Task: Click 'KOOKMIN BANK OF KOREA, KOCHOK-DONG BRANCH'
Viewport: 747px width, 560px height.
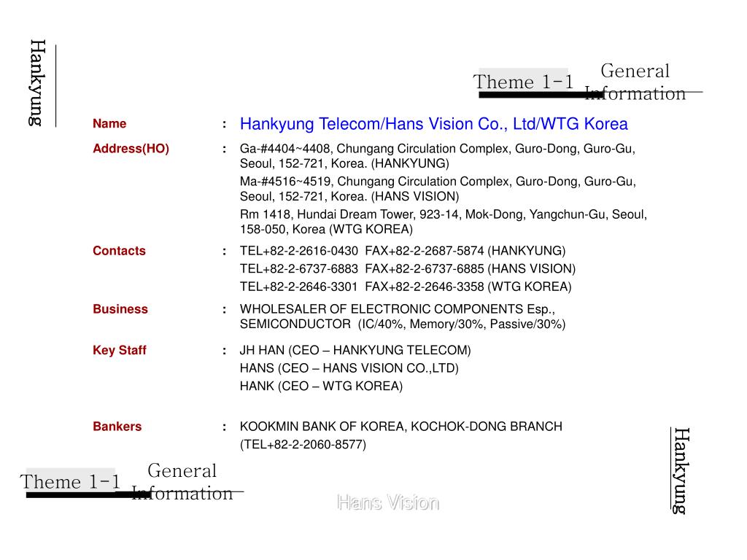Action: (x=401, y=427)
